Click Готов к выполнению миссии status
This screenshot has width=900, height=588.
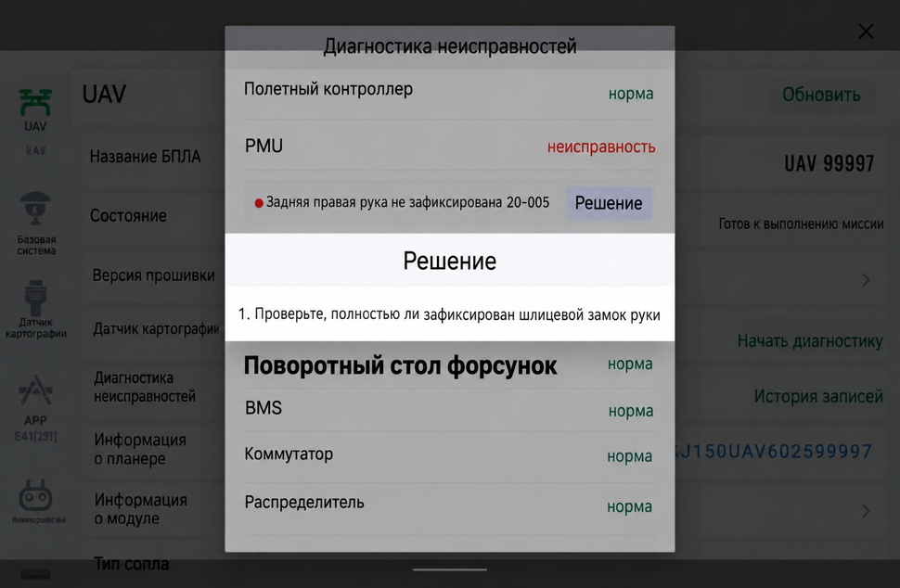click(x=801, y=224)
